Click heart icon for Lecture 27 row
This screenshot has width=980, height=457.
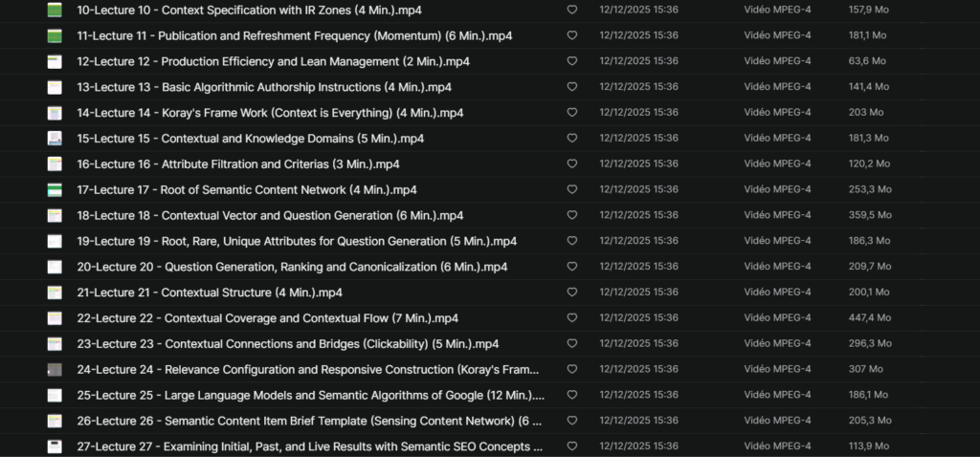coord(572,446)
